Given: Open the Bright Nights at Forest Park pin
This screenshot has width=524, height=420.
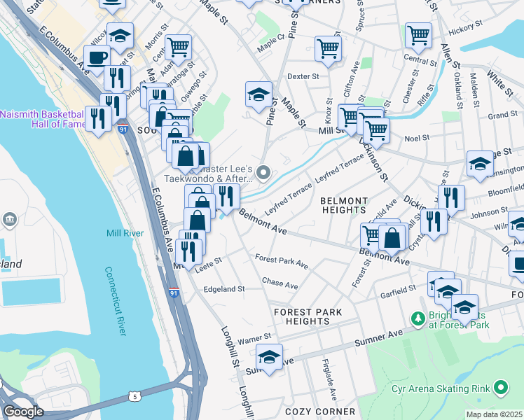Looking at the screenshot, I should click(418, 318).
